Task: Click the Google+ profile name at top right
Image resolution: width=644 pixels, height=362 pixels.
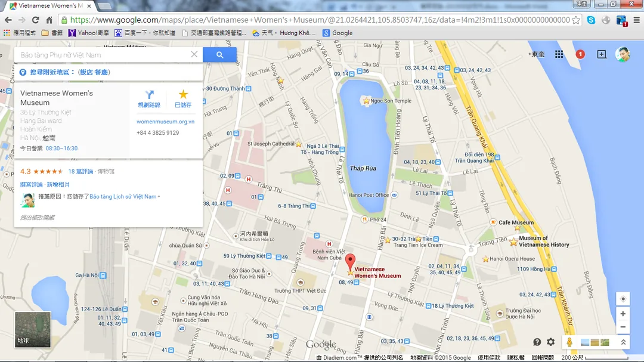Action: tap(536, 54)
